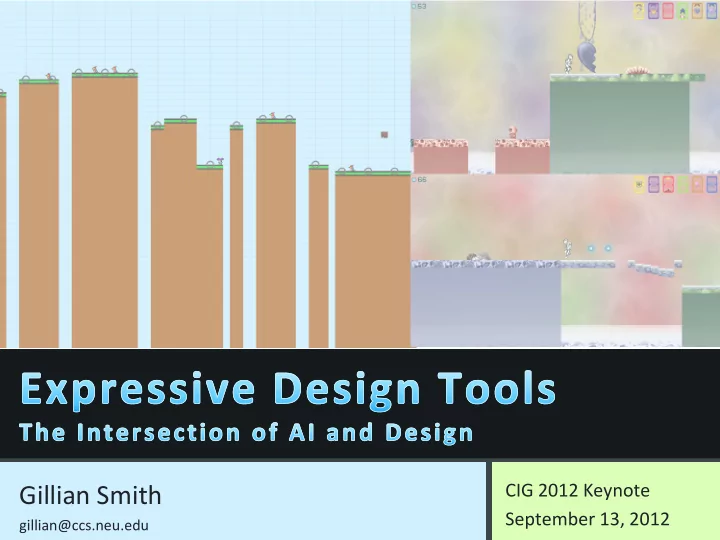Click the red card in lower game screenshot
The image size is (720, 540).
[x=668, y=185]
